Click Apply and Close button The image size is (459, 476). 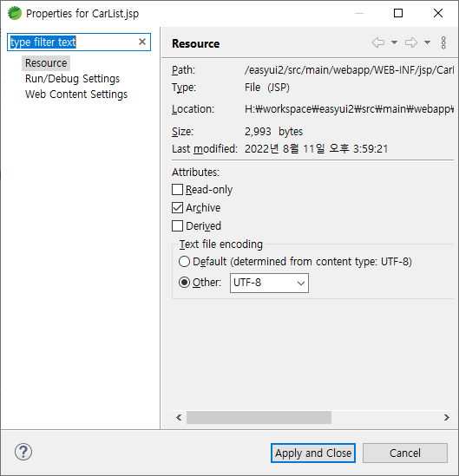pyautogui.click(x=313, y=453)
